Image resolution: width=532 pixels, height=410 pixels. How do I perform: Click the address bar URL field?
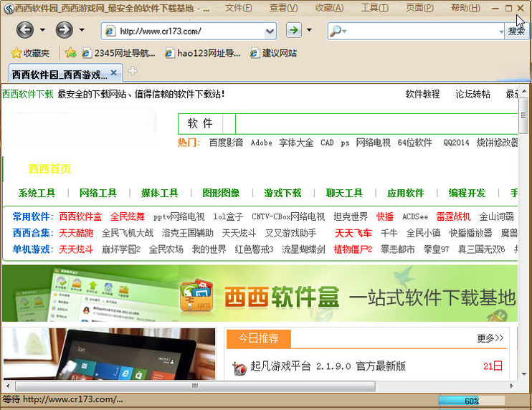pyautogui.click(x=189, y=32)
